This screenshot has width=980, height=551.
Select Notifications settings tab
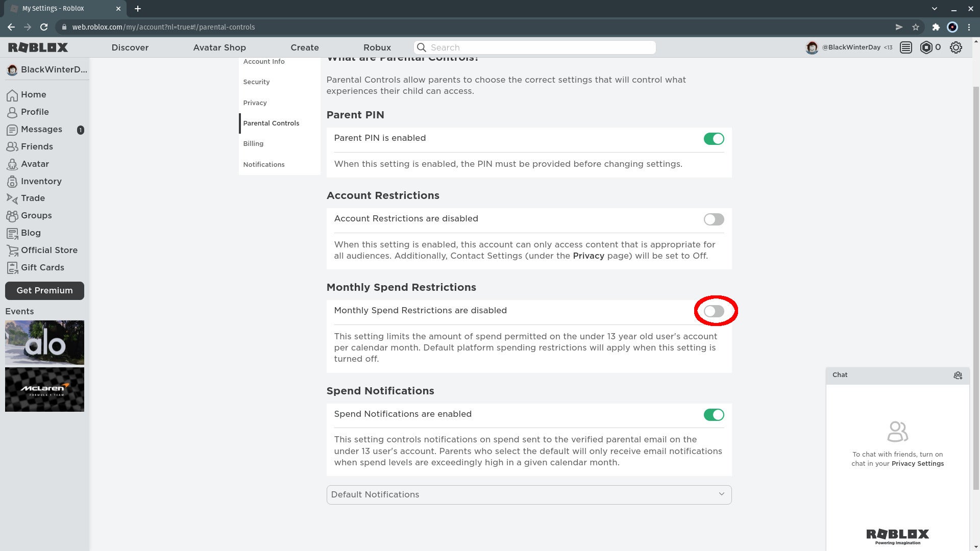pyautogui.click(x=280, y=165)
